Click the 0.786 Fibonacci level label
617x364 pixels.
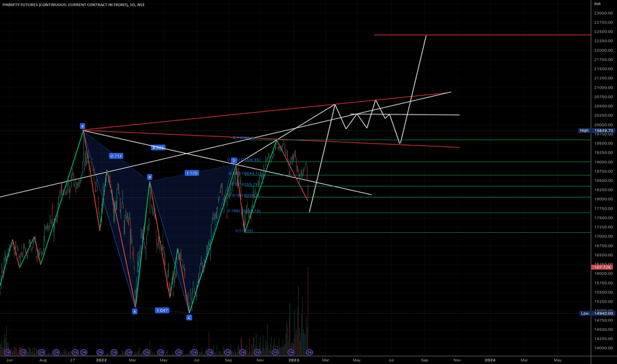tap(244, 211)
